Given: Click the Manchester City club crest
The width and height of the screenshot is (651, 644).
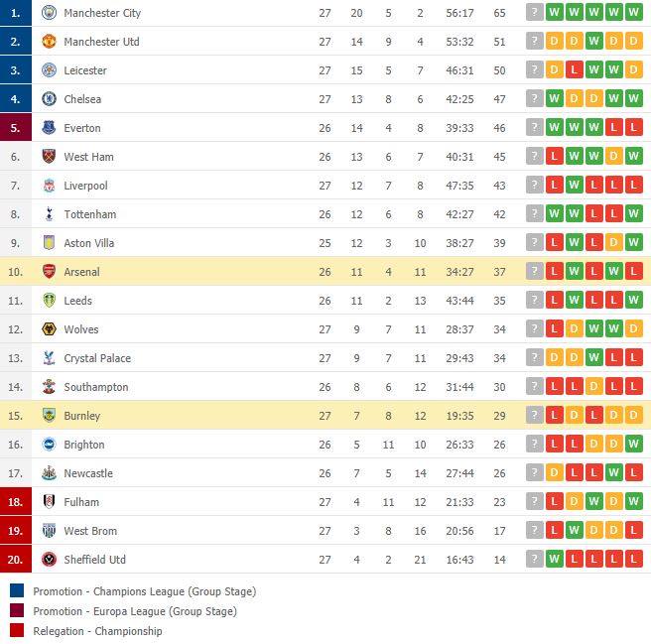Looking at the screenshot, I should pos(49,13).
